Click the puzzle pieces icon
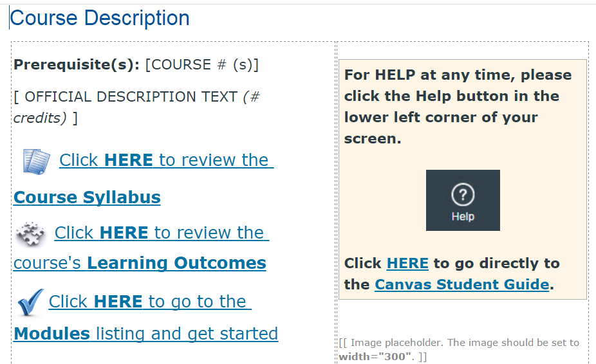This screenshot has width=596, height=364. point(31,233)
